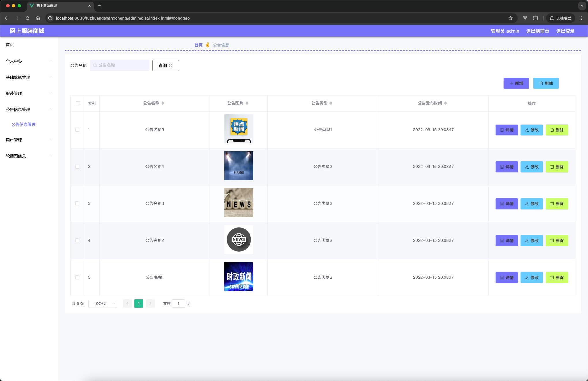This screenshot has height=381, width=588.
Task: Edit the 公告名称2 row
Action: 532,241
